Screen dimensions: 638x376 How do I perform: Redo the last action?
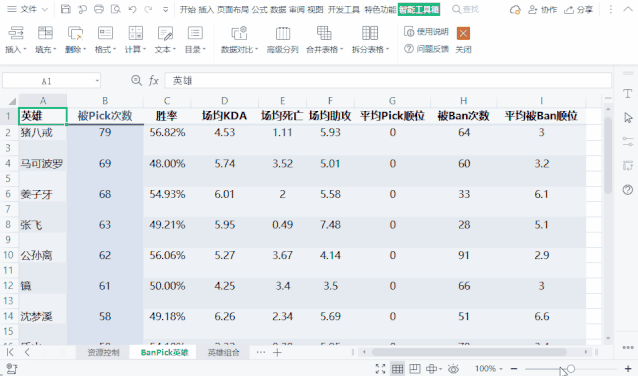tap(149, 9)
